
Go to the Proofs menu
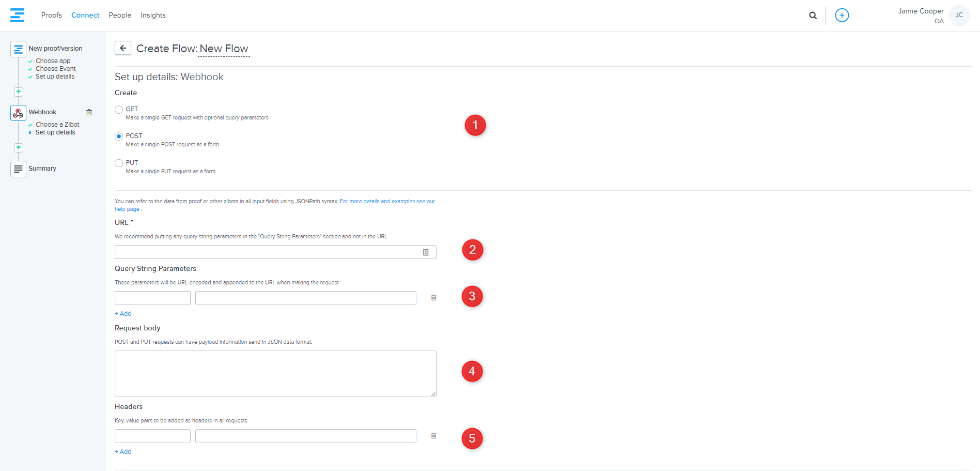pos(51,16)
